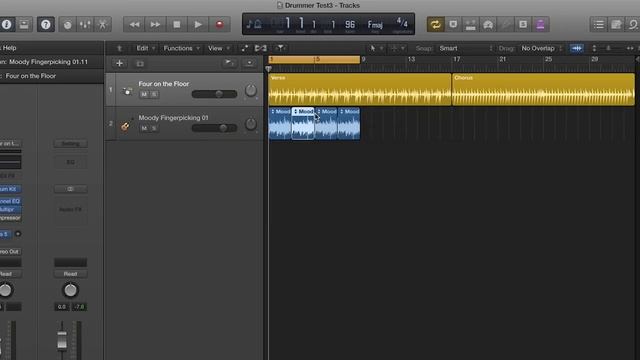Select the first Moody loop region
Viewport: 640px width, 360px height.
coord(280,123)
